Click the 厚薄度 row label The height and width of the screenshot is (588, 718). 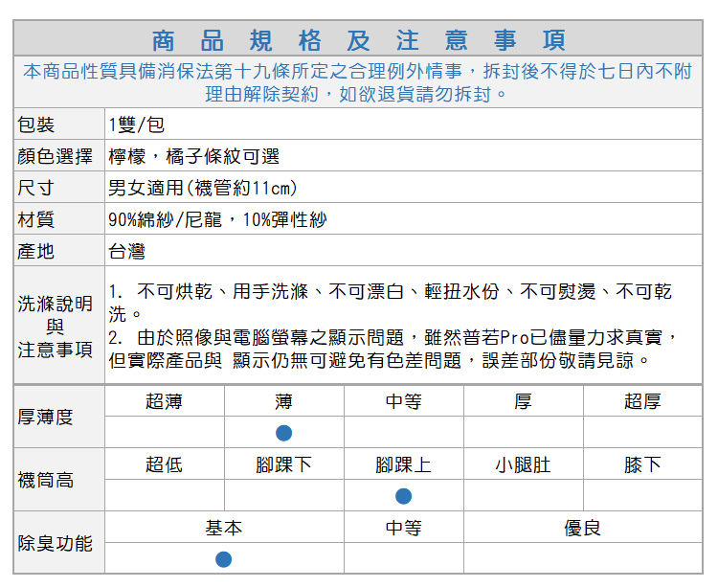pyautogui.click(x=45, y=418)
